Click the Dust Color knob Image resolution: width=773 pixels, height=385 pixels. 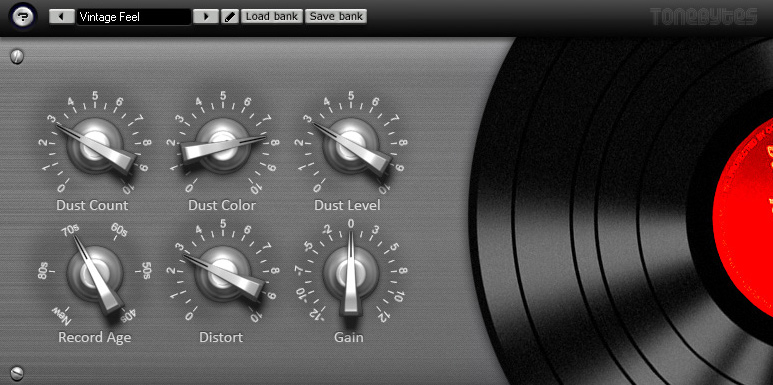(223, 145)
